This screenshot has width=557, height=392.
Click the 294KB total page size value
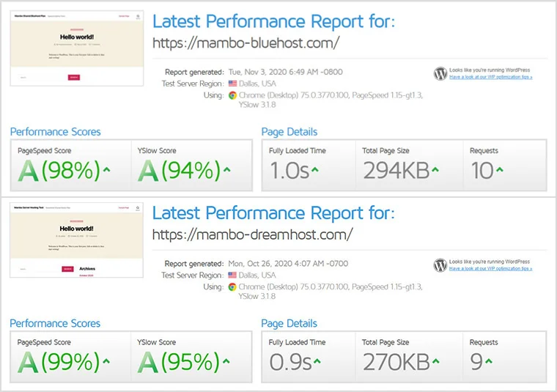tap(396, 171)
